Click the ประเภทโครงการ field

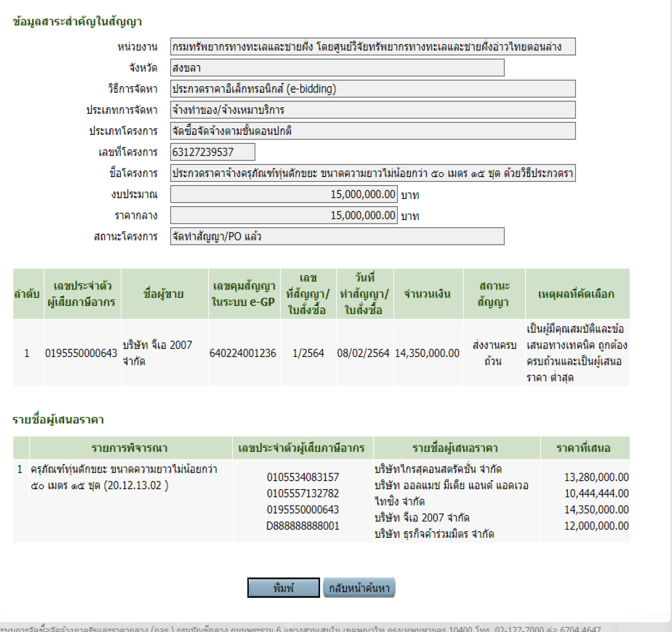coord(373,131)
